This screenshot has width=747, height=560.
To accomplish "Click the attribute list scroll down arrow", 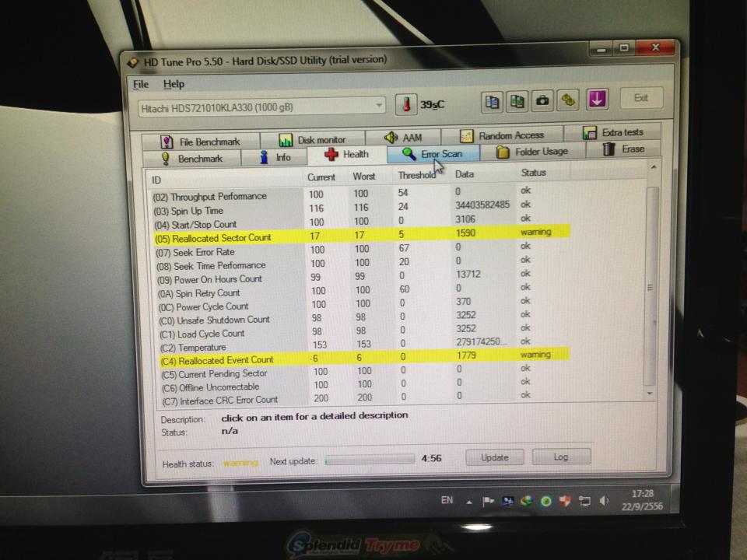I will pos(651,394).
